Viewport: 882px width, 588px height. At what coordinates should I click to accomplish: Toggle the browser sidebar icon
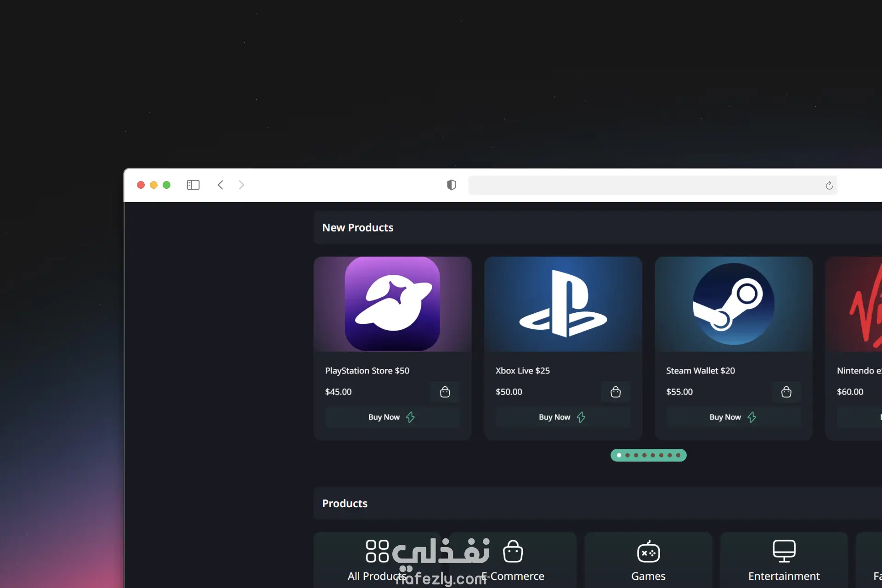point(193,185)
